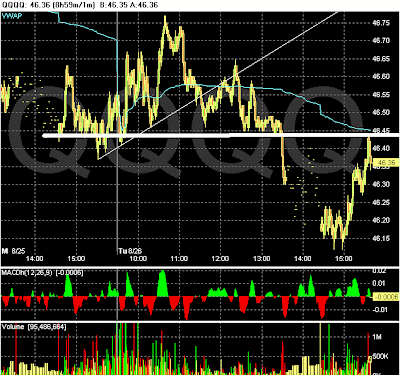Select the Volume [95,486,664] panel label
This screenshot has width=400, height=377.
34,327
